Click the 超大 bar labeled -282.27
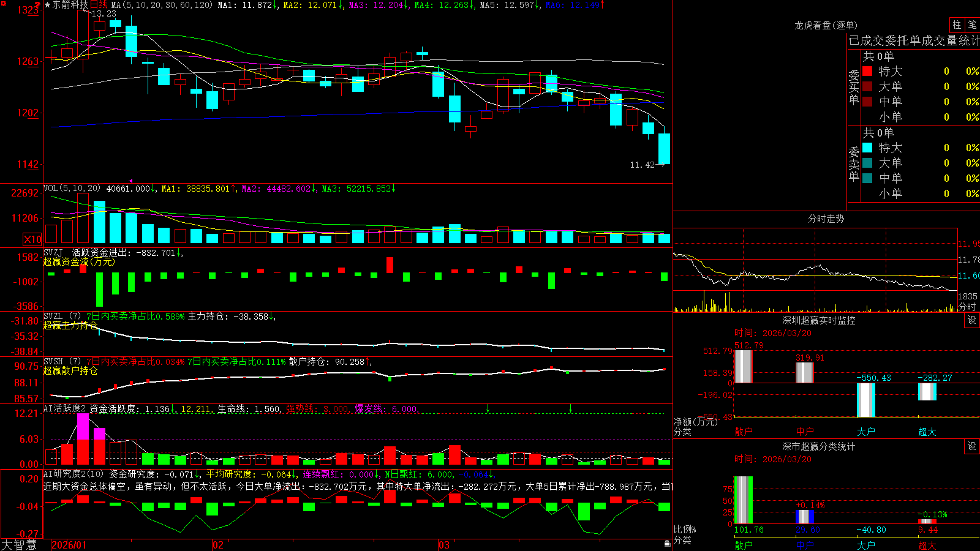 [927, 392]
